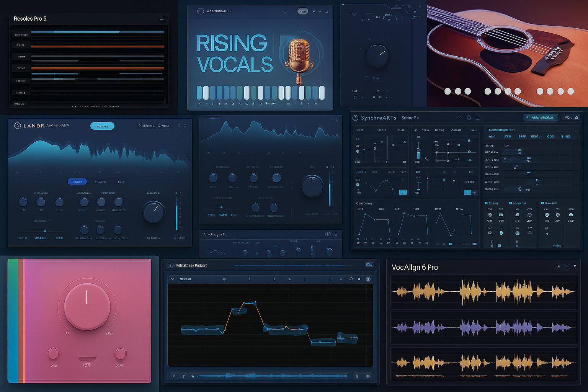Toggle first checkbox in SynchroARTs lower-right panel
This screenshot has height=392, width=588.
pyautogui.click(x=486, y=203)
